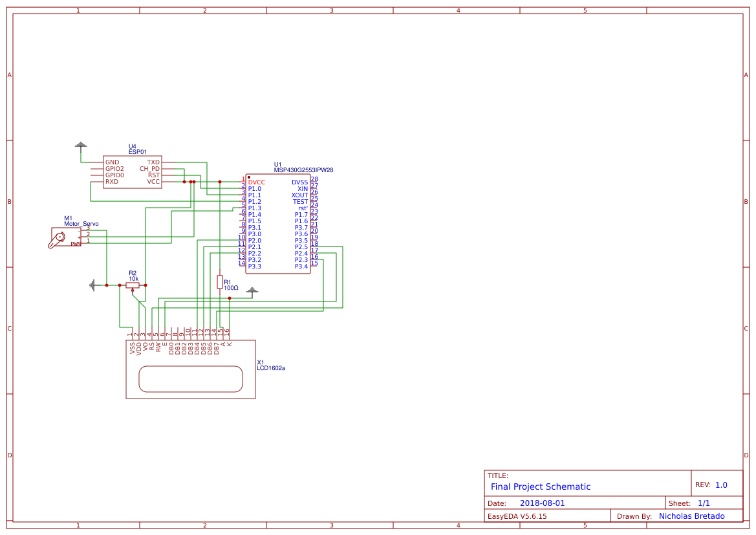The image size is (756, 535).
Task: Select the ground symbol left of R2
Action: click(x=92, y=285)
